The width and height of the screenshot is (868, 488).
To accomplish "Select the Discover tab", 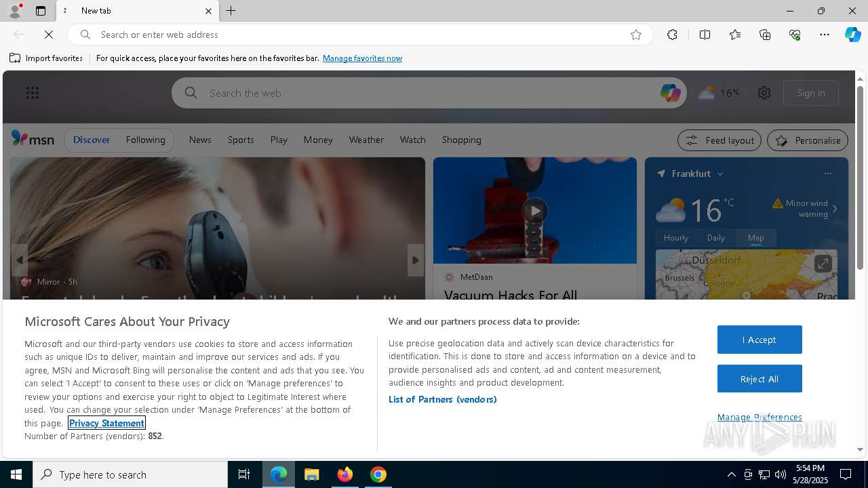I will (x=92, y=140).
